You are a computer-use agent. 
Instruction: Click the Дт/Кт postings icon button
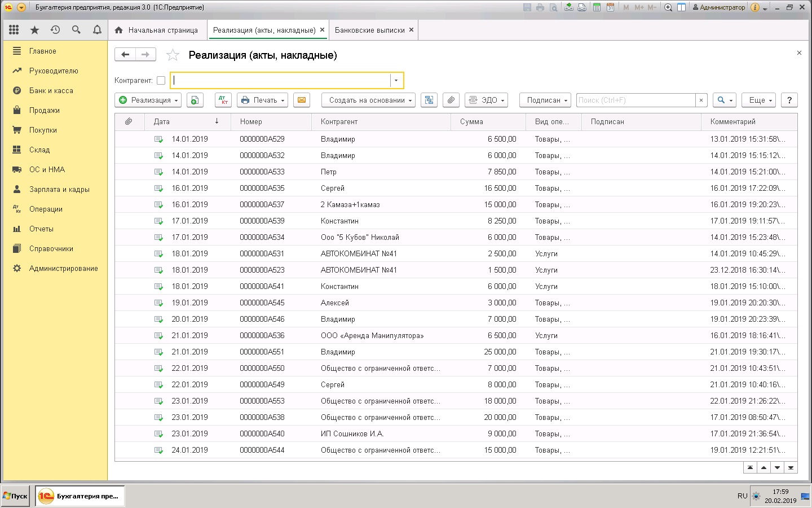pos(223,100)
